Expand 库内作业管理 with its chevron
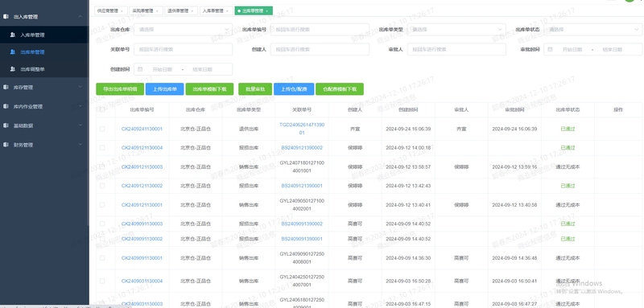 [80, 107]
